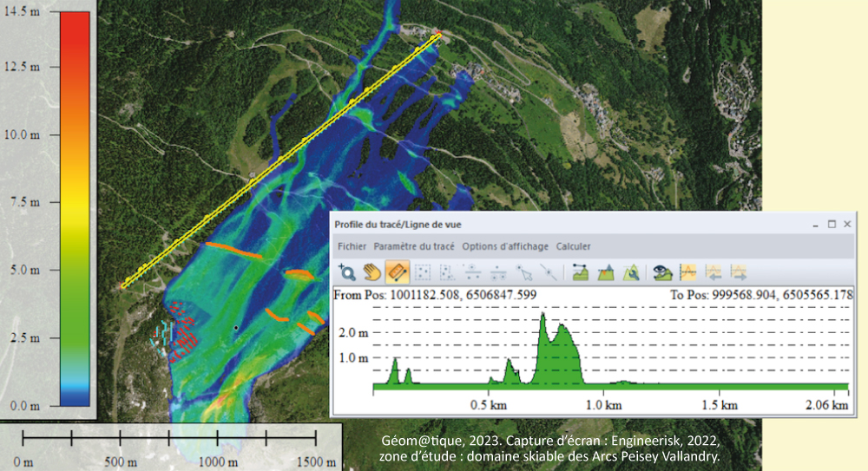Open the Fichier menu
Image resolution: width=868 pixels, height=471 pixels.
click(x=352, y=246)
